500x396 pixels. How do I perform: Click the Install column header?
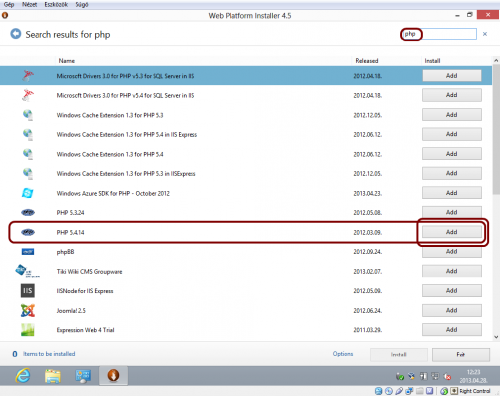(432, 61)
